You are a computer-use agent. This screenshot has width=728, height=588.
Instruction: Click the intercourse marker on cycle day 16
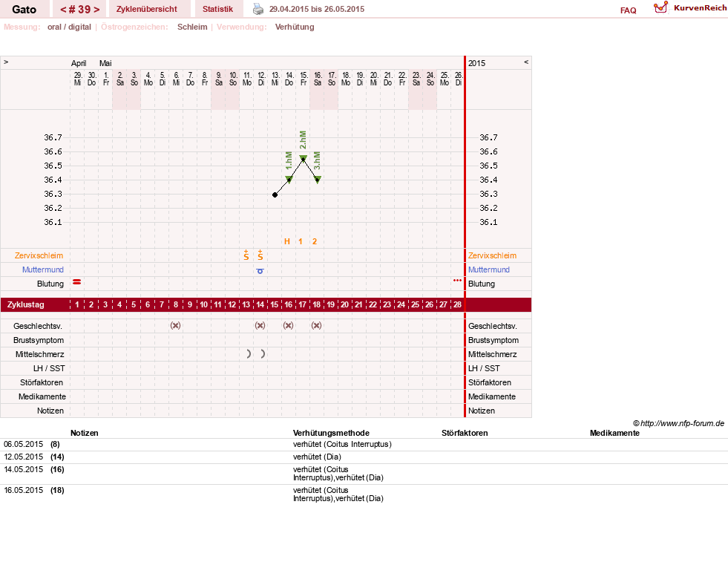289,326
